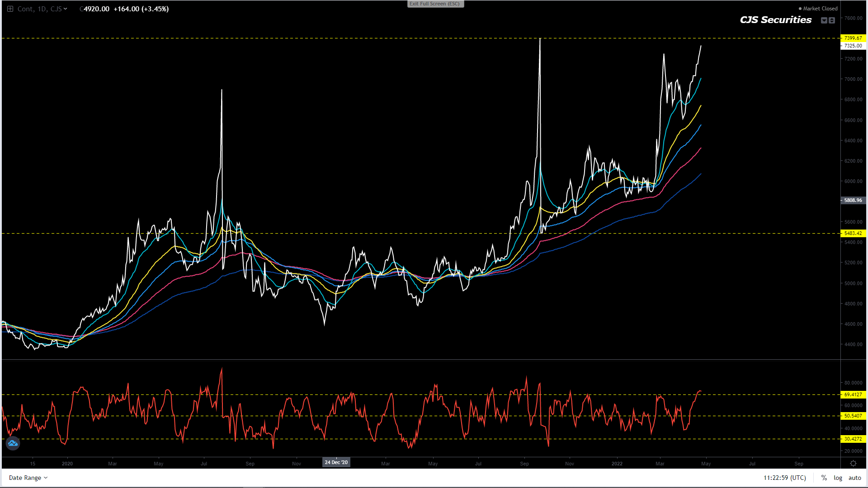Click the 5808.96 price axis label

pos(853,200)
